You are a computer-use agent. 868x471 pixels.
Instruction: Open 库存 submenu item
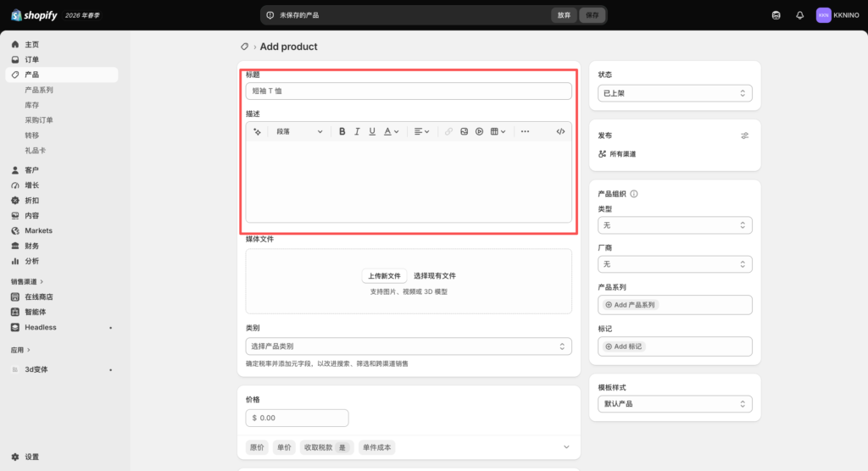(x=32, y=105)
